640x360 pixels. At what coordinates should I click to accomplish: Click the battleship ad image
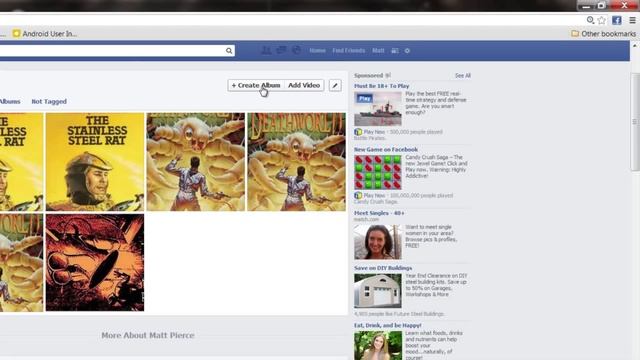click(x=378, y=109)
